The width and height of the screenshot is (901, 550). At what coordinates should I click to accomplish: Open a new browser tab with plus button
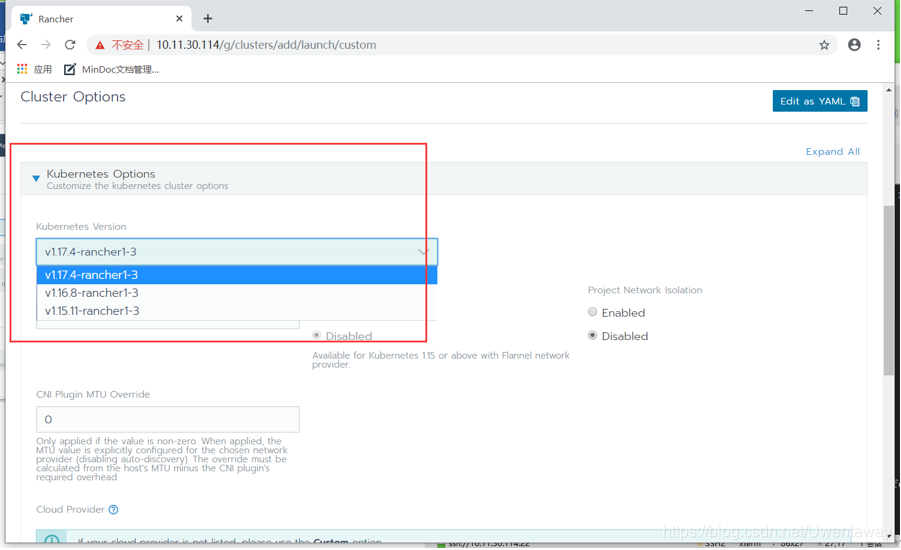point(207,19)
